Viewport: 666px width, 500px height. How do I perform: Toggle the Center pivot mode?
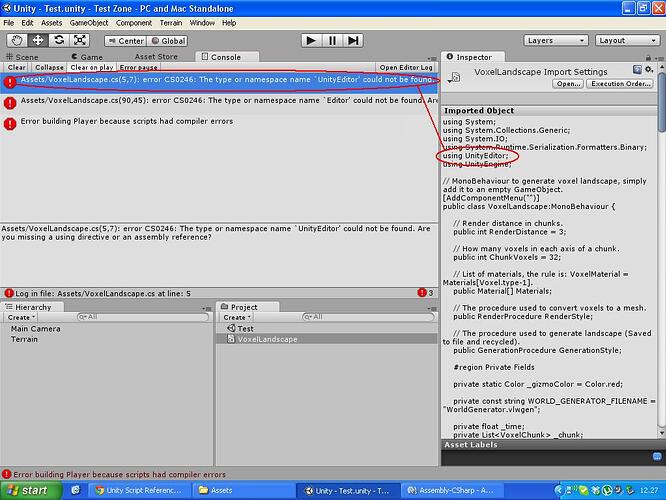click(126, 41)
